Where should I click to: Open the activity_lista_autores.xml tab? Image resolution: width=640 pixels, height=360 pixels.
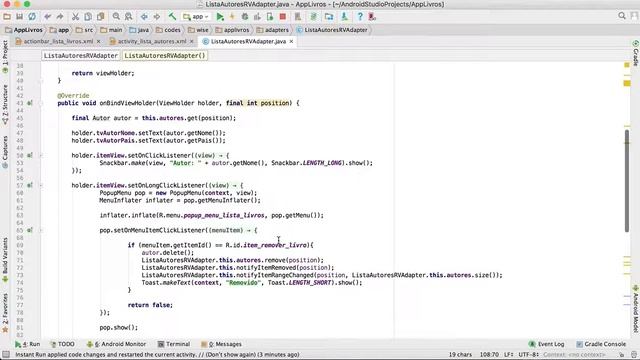coord(152,42)
